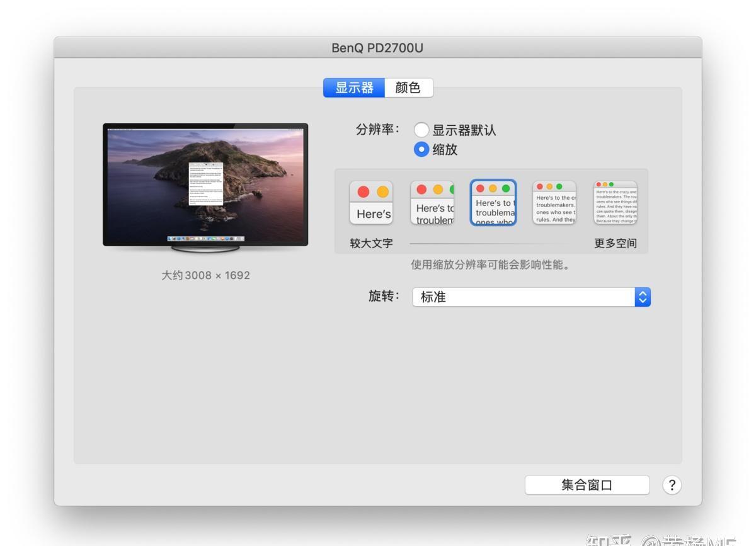Click the 分辨率 label
The width and height of the screenshot is (756, 546).
tap(378, 130)
